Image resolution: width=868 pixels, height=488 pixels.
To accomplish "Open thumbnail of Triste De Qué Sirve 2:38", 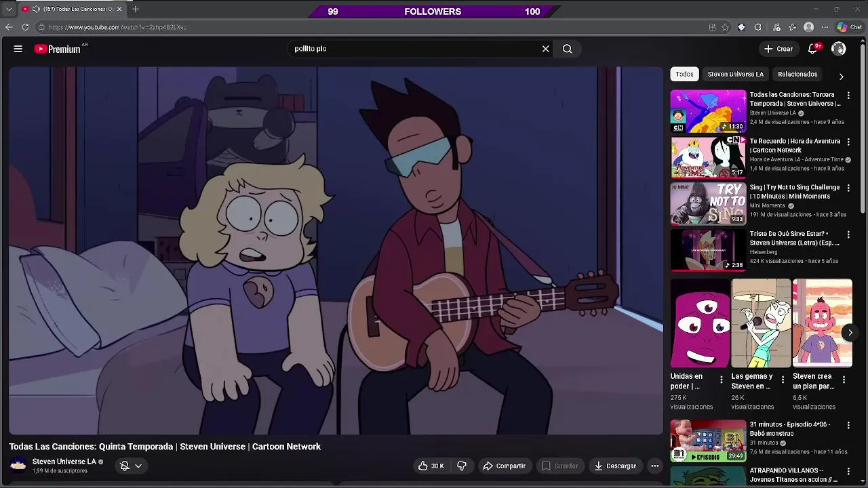I will (708, 250).
